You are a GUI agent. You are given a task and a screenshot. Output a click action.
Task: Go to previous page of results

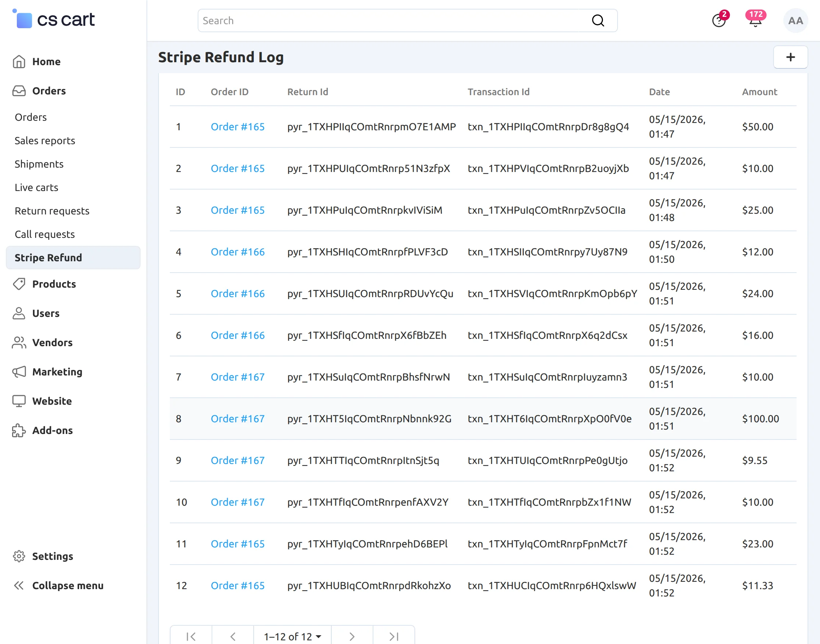[x=233, y=636]
